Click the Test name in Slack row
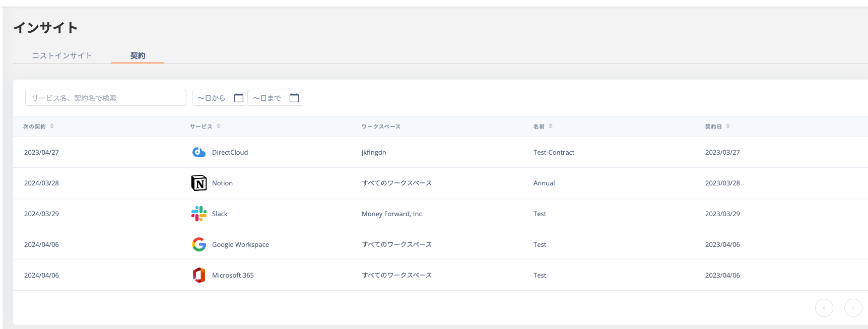The width and height of the screenshot is (868, 329). 540,214
